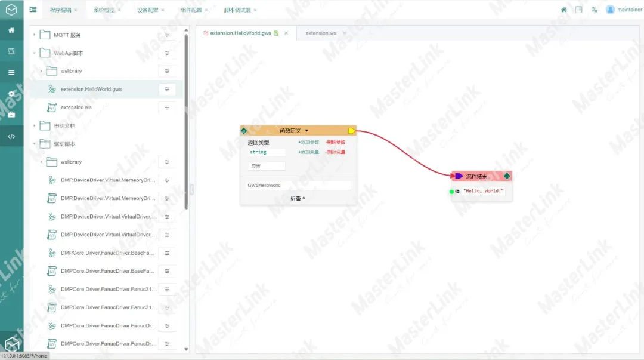Click the GWSHelloWorld name input field
This screenshot has height=360, width=644.
point(298,186)
